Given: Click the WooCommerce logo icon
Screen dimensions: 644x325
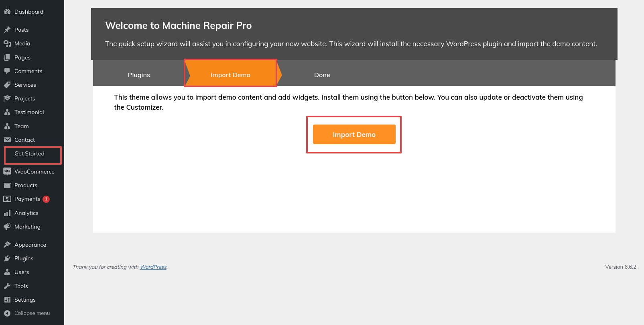Looking at the screenshot, I should point(7,172).
